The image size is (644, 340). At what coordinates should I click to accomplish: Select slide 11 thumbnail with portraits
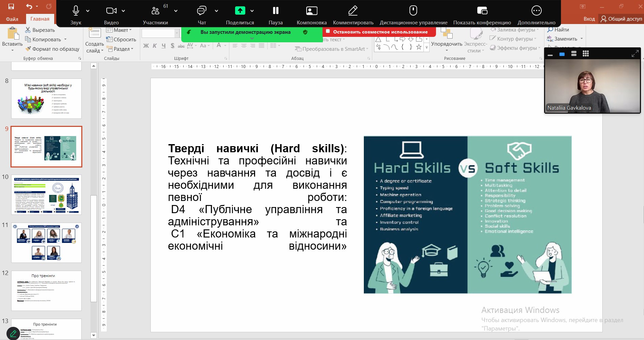pos(46,242)
